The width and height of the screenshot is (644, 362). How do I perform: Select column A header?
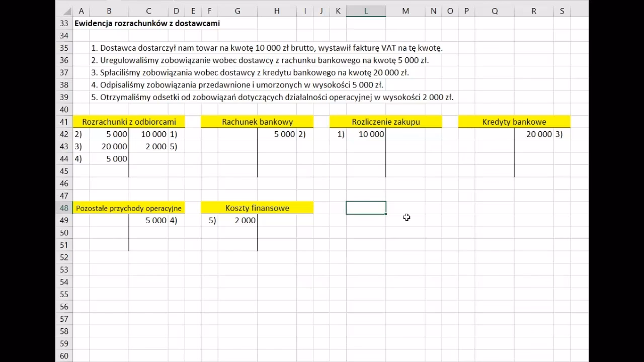click(x=81, y=11)
